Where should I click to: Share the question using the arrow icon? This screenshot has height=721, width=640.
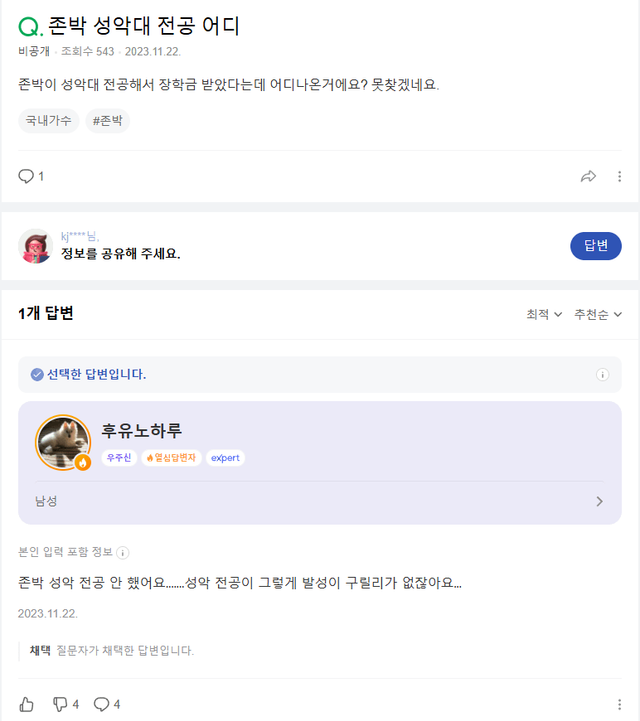tap(588, 176)
